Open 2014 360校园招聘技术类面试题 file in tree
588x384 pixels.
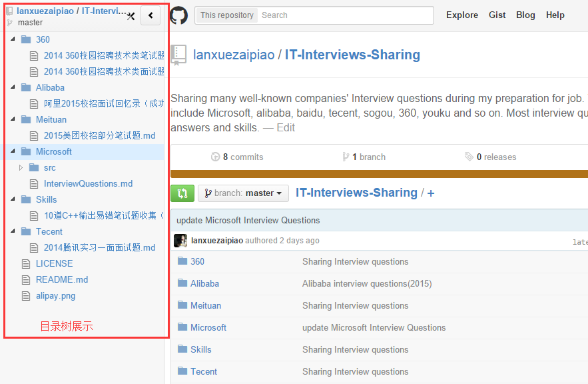point(104,71)
